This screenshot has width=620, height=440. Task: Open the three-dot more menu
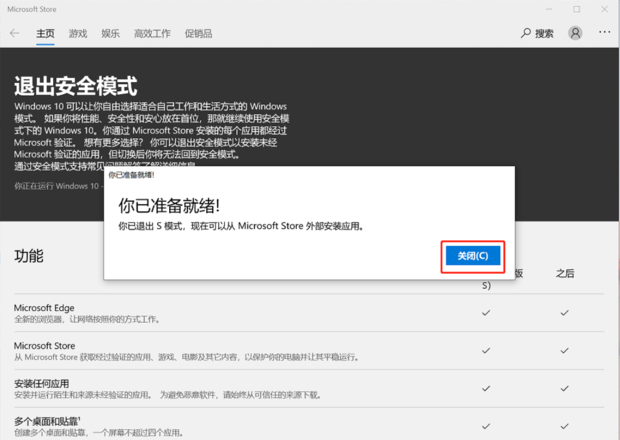[x=604, y=32]
